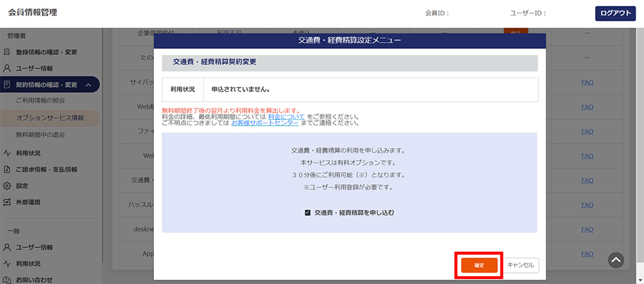Click the 登録情報の確認・変更 building icon
The height and width of the screenshot is (284, 644).
pos(7,52)
